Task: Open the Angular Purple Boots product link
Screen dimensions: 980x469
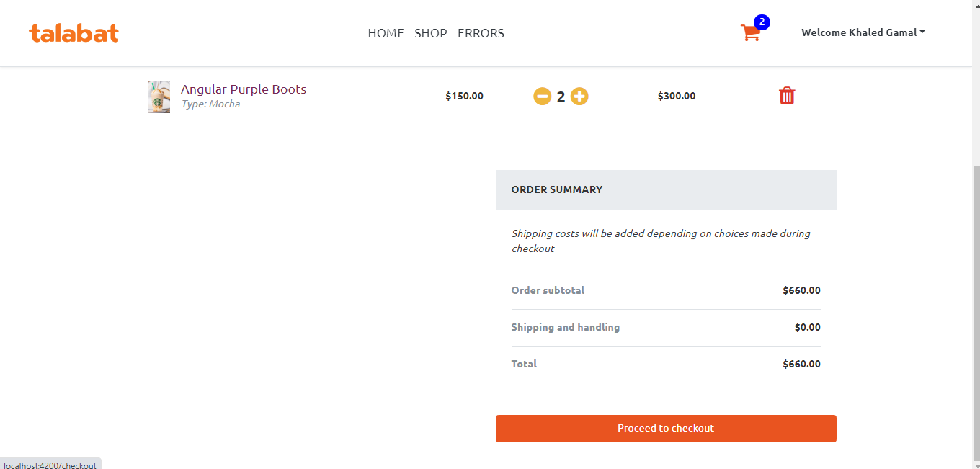Action: (x=244, y=89)
